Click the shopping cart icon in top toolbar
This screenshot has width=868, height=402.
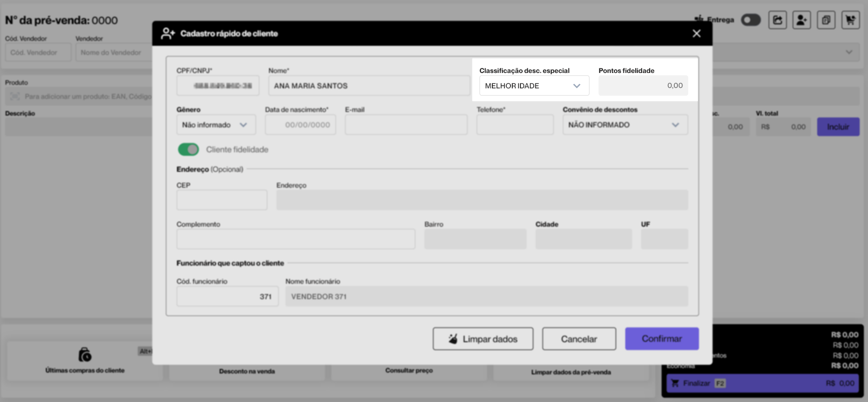850,20
